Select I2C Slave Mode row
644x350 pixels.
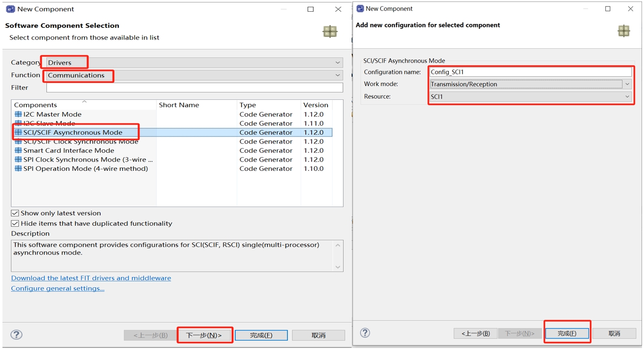(172, 123)
